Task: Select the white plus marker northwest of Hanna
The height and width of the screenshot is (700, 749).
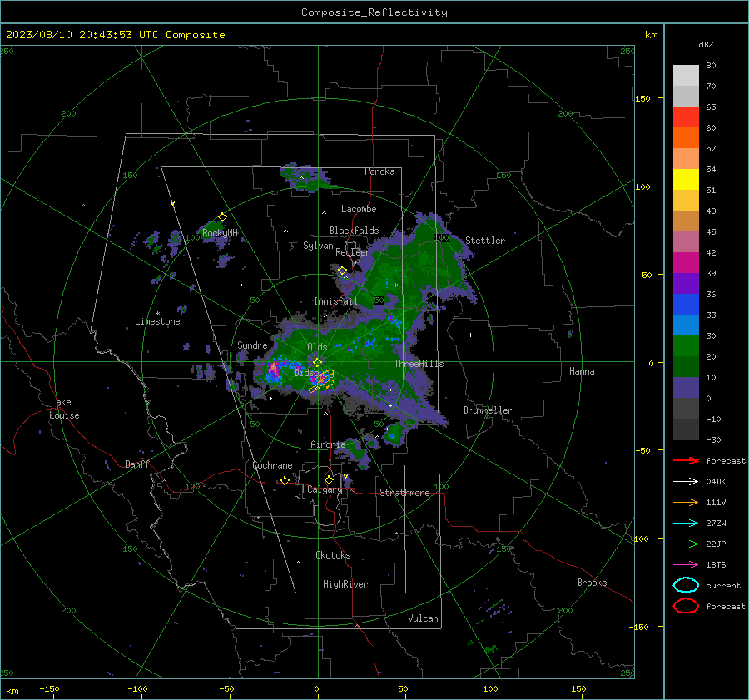Action: click(470, 335)
